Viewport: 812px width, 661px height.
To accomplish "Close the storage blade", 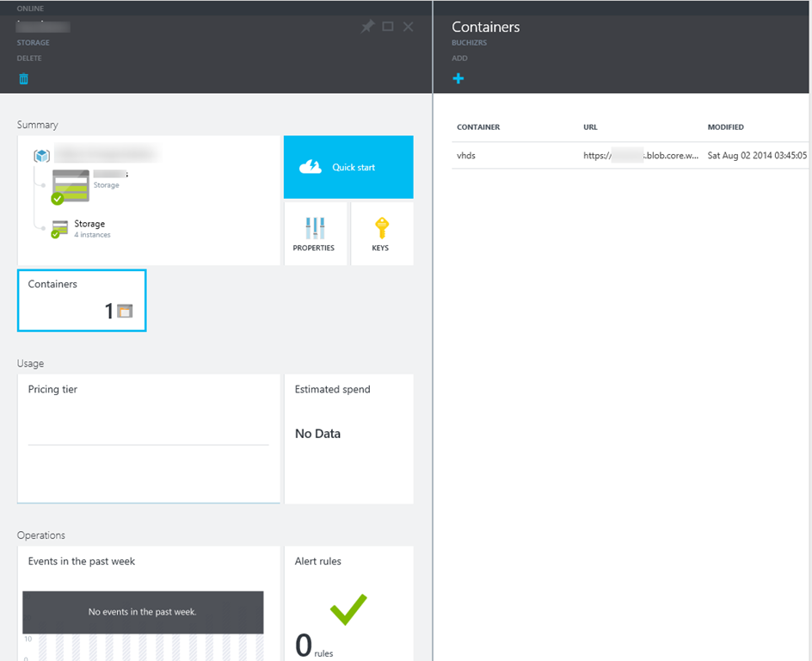I will point(408,27).
